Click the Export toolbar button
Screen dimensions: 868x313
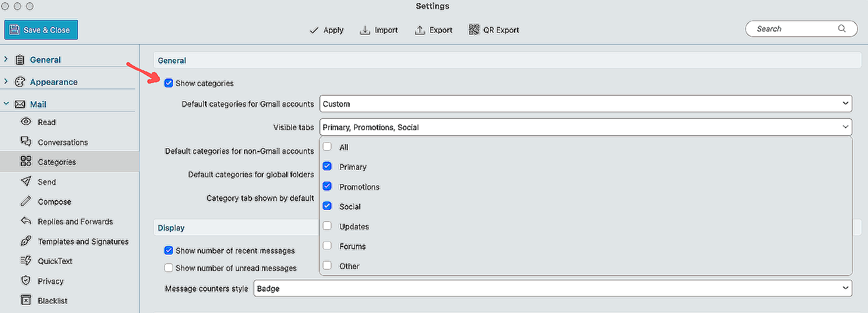(x=434, y=30)
